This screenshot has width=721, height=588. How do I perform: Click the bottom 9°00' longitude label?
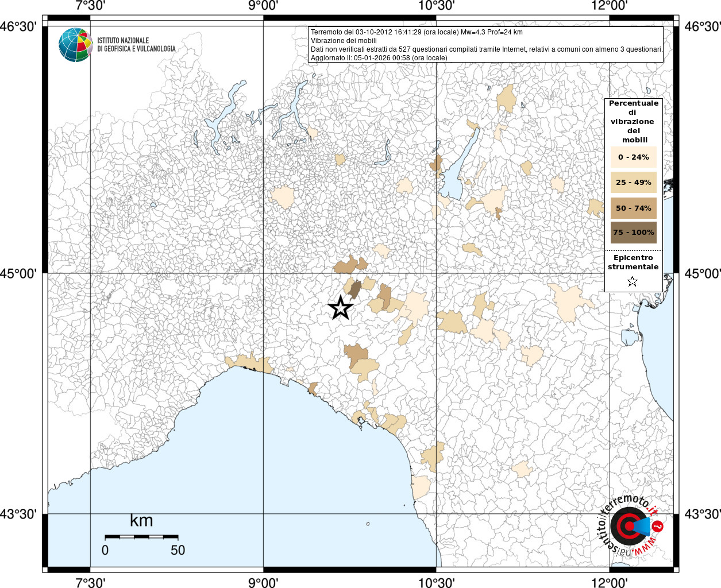263,582
